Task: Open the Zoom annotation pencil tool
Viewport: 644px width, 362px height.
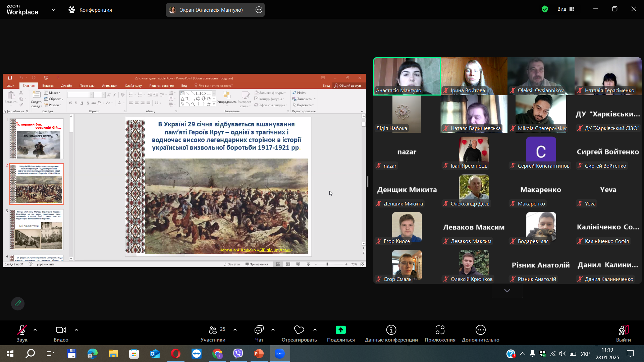Action: (18, 304)
